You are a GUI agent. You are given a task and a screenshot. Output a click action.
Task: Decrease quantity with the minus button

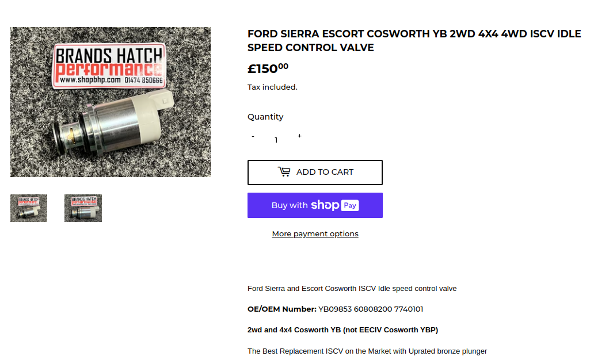253,137
